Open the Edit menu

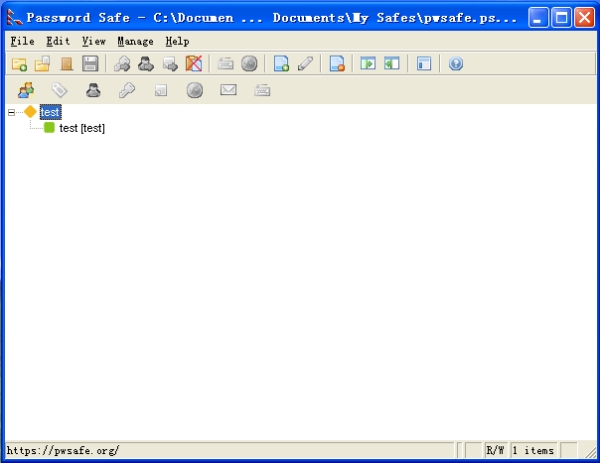coord(58,41)
